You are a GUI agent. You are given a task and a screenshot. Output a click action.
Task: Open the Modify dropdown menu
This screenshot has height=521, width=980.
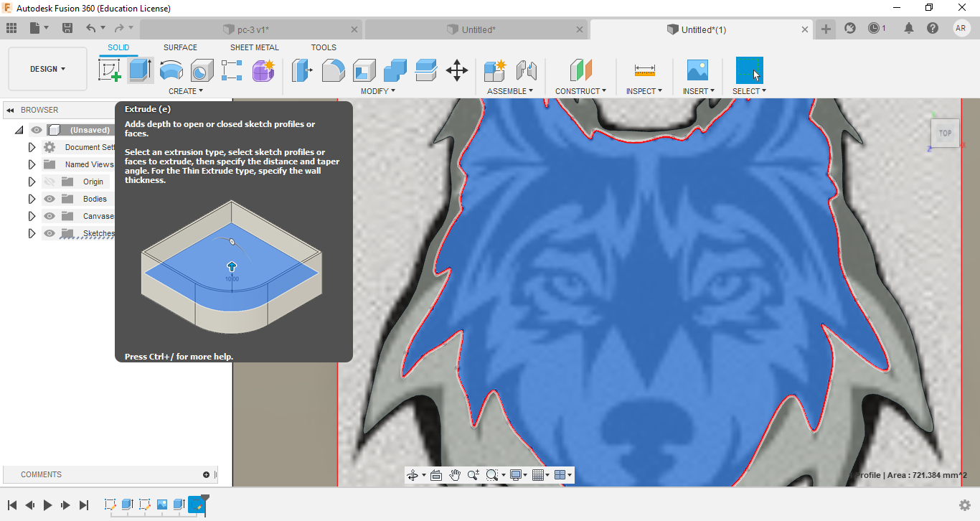[x=377, y=91]
